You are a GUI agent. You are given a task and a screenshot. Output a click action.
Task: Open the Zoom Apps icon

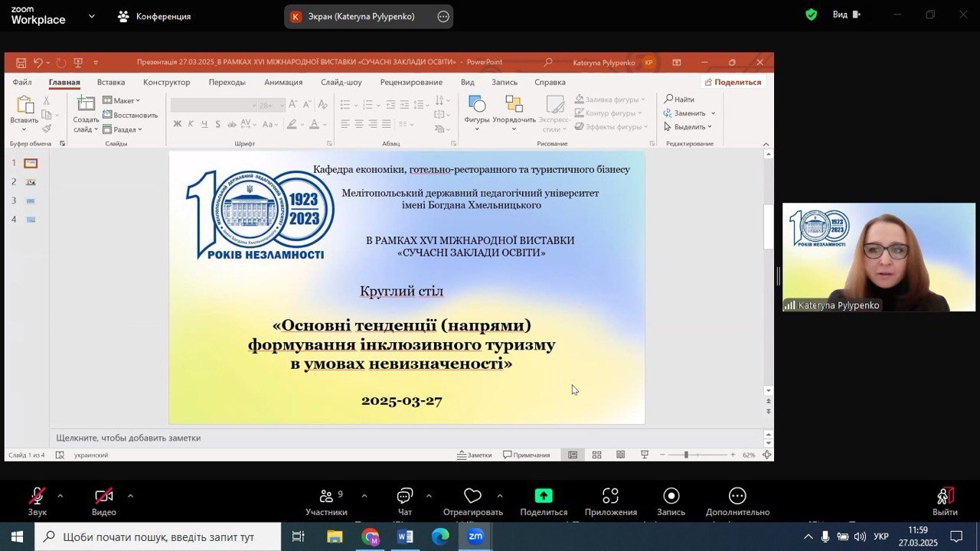(610, 497)
